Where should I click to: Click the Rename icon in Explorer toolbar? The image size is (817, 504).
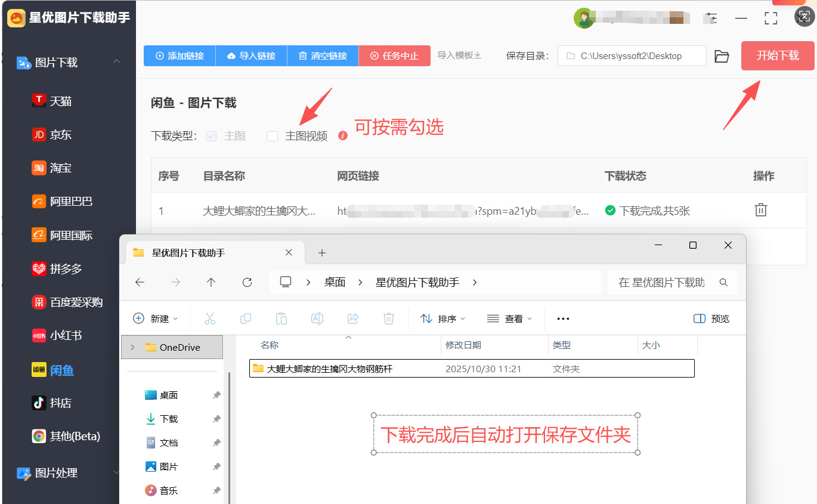317,319
